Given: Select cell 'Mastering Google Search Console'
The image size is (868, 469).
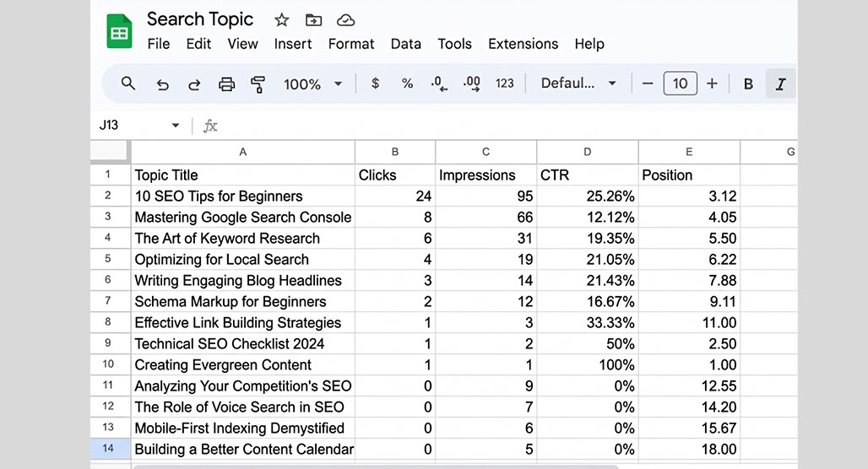Looking at the screenshot, I should [243, 217].
